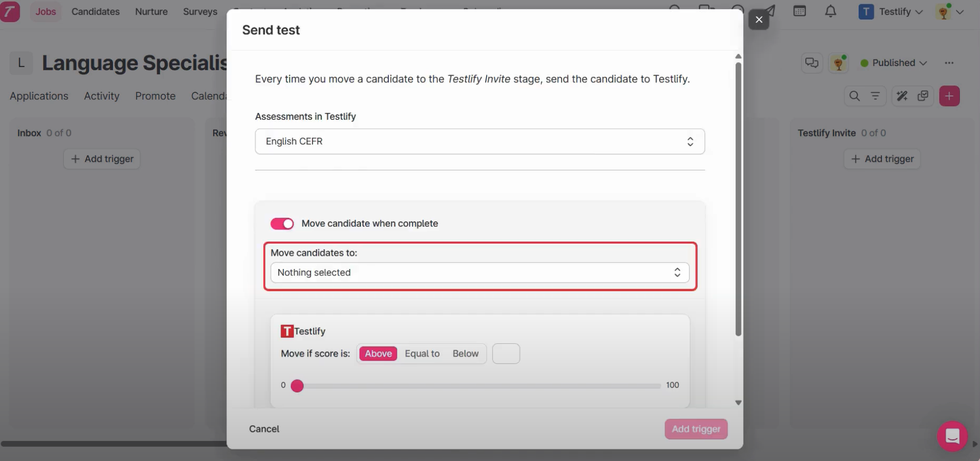The width and height of the screenshot is (980, 461).
Task: Go to the Candidates menu
Action: (x=96, y=12)
